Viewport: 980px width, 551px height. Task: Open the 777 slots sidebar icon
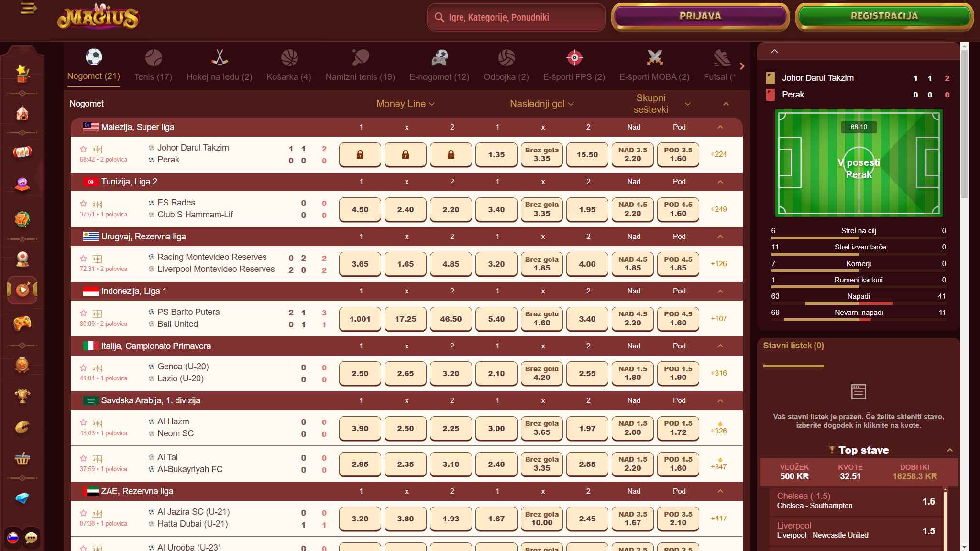[22, 219]
